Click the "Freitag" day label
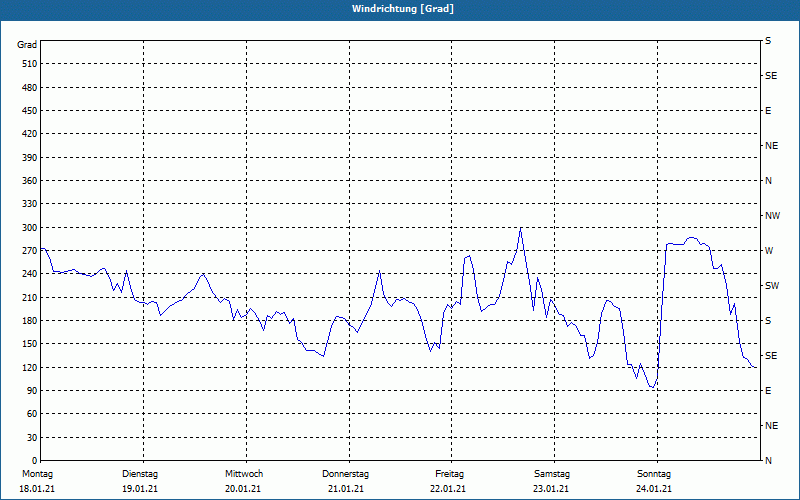The height and width of the screenshot is (500, 800). 449,474
